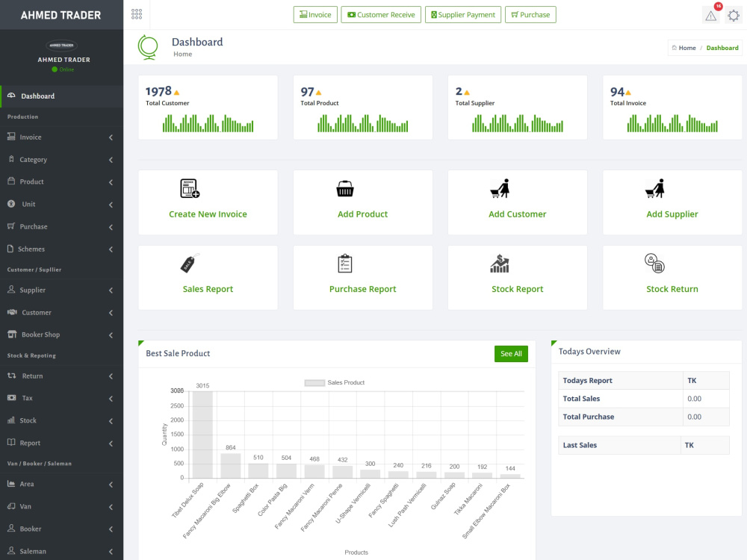Image resolution: width=747 pixels, height=560 pixels.
Task: Click the Schemes document sidebar icon
Action: (10, 248)
